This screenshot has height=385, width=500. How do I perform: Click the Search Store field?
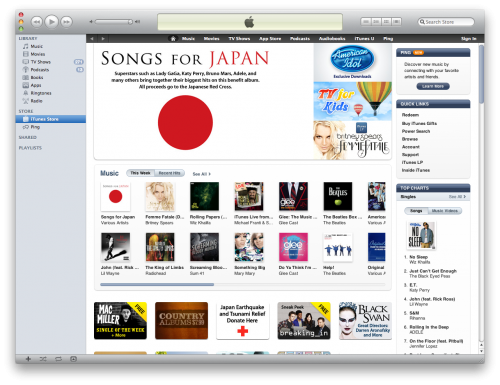tap(446, 22)
